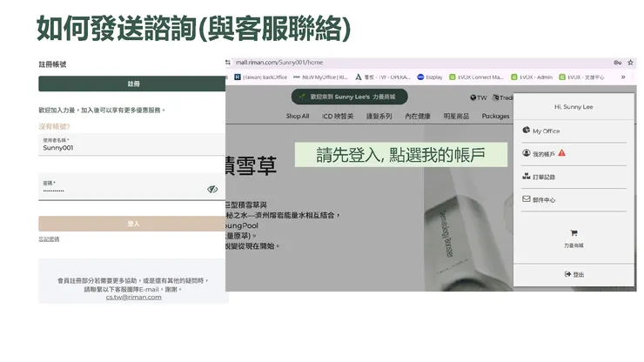This screenshot has width=644, height=362.
Task: Open the 明星商品 menu
Action: coord(456,117)
